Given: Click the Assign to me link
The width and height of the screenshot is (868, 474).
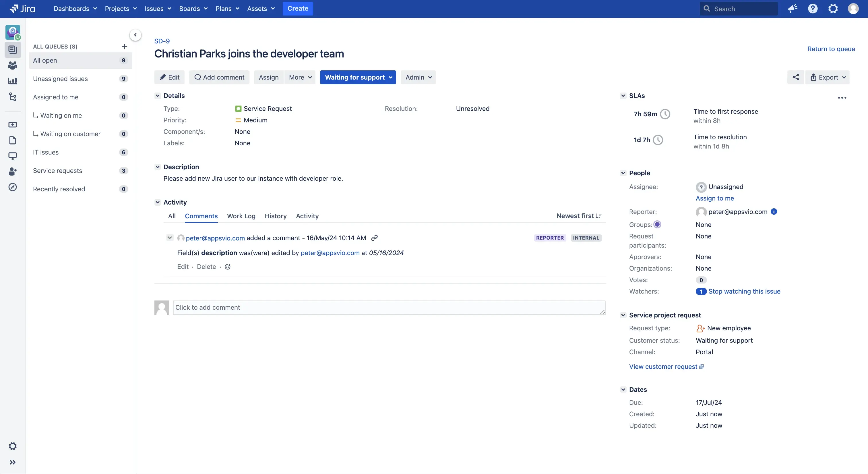Looking at the screenshot, I should [715, 198].
